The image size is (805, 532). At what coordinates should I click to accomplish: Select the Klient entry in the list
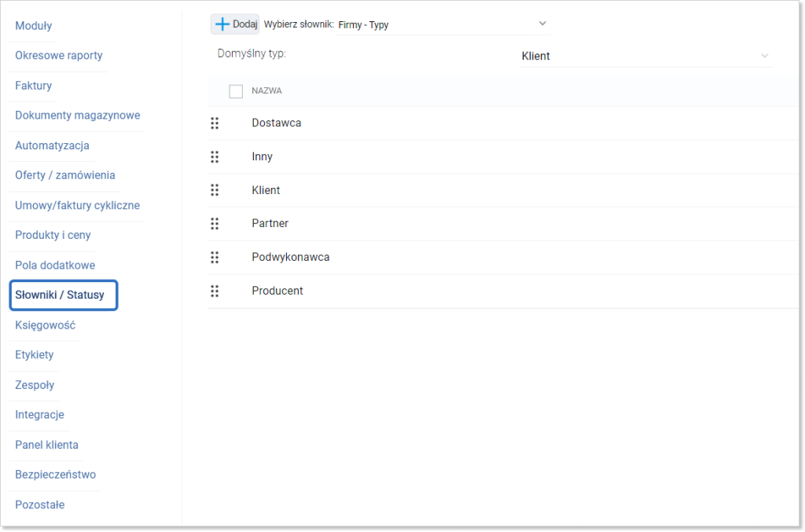(266, 190)
